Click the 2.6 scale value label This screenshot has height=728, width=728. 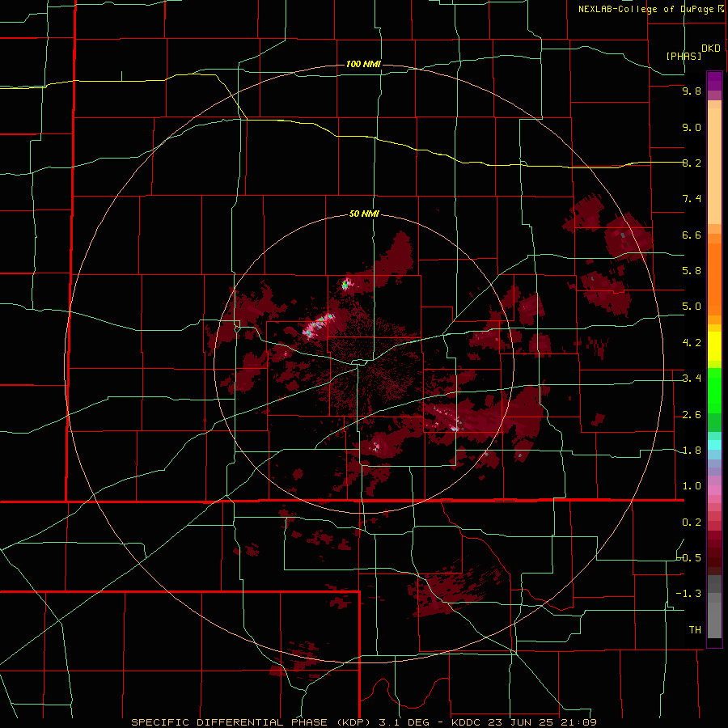coord(692,415)
